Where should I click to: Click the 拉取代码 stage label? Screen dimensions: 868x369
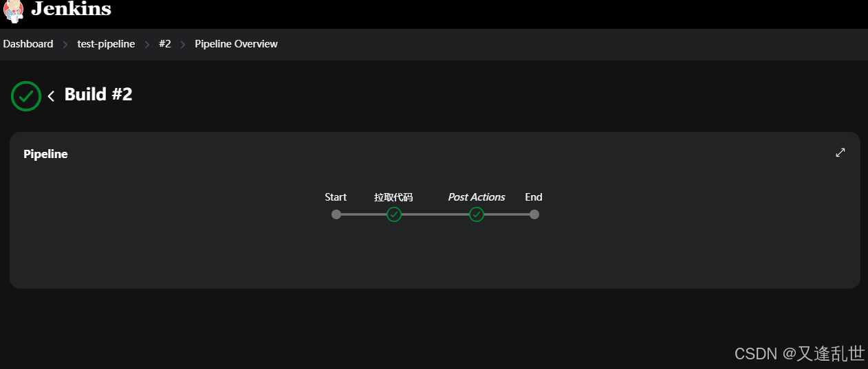pyautogui.click(x=393, y=197)
